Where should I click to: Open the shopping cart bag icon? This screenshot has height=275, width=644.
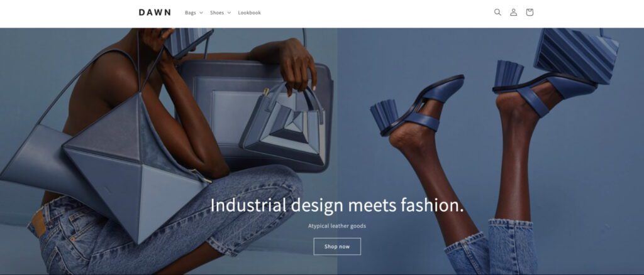coord(530,13)
